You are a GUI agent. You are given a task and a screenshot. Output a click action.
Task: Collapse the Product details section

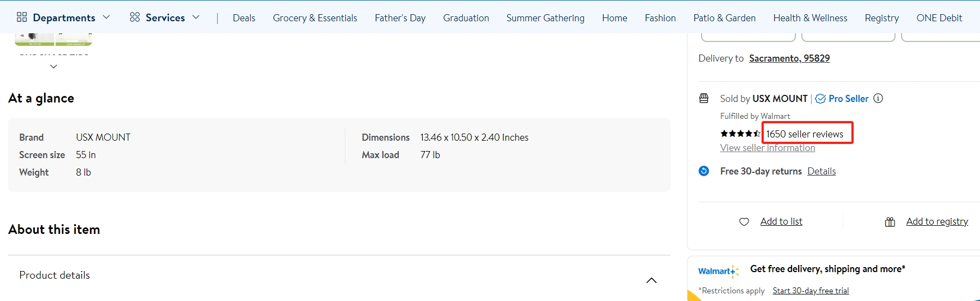(x=652, y=280)
